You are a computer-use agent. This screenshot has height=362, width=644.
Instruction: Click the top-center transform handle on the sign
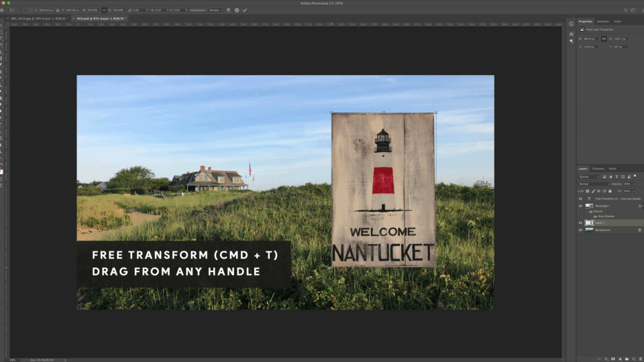pos(384,113)
